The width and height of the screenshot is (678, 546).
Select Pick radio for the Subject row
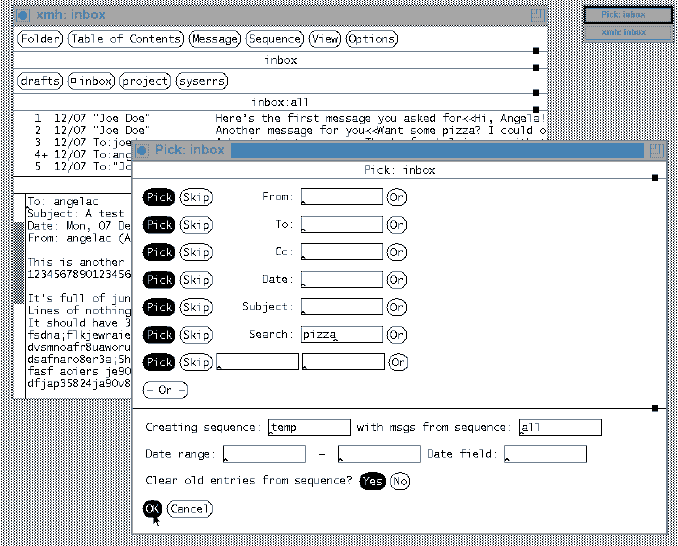coord(159,307)
